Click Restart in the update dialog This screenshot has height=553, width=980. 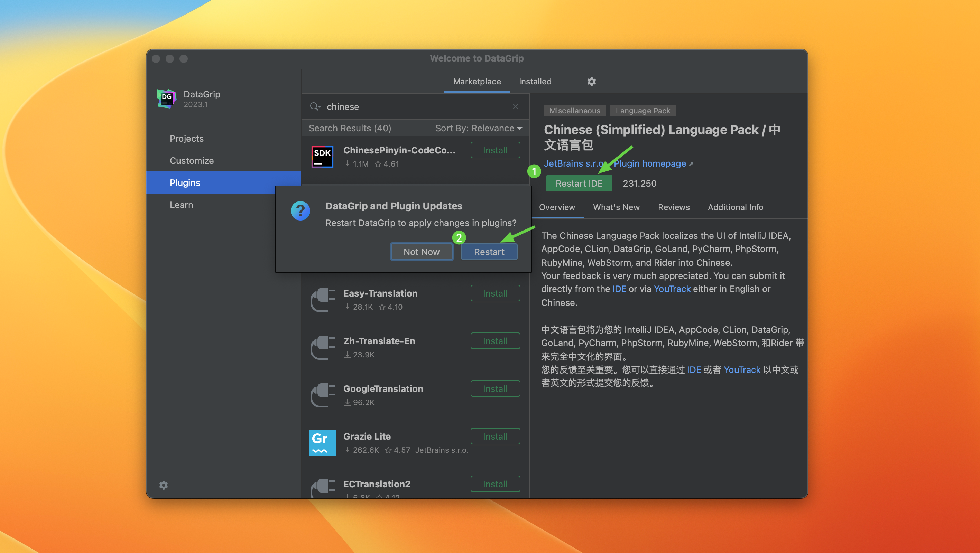click(489, 252)
